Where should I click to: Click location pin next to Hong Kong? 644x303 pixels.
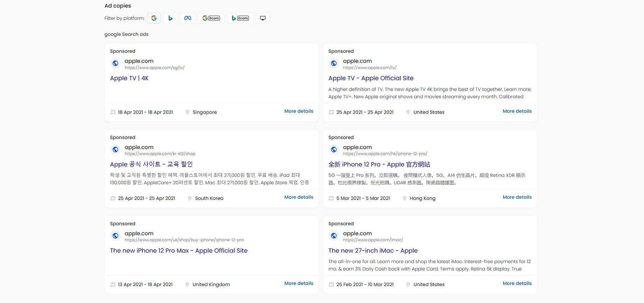coord(405,199)
